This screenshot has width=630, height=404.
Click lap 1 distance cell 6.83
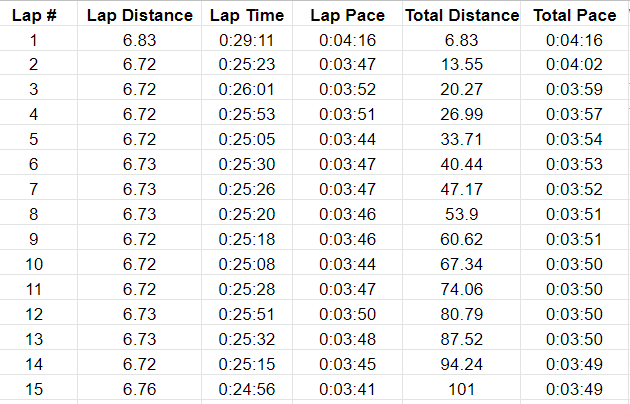(139, 40)
